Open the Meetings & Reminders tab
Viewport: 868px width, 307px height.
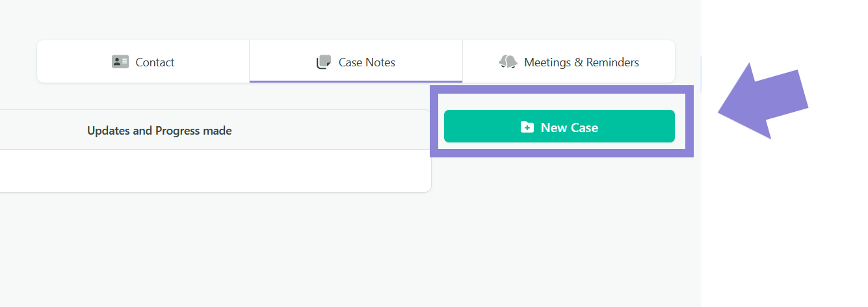click(569, 62)
